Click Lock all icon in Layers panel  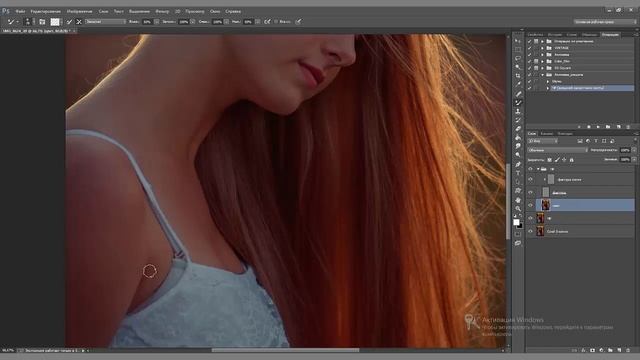(x=571, y=160)
